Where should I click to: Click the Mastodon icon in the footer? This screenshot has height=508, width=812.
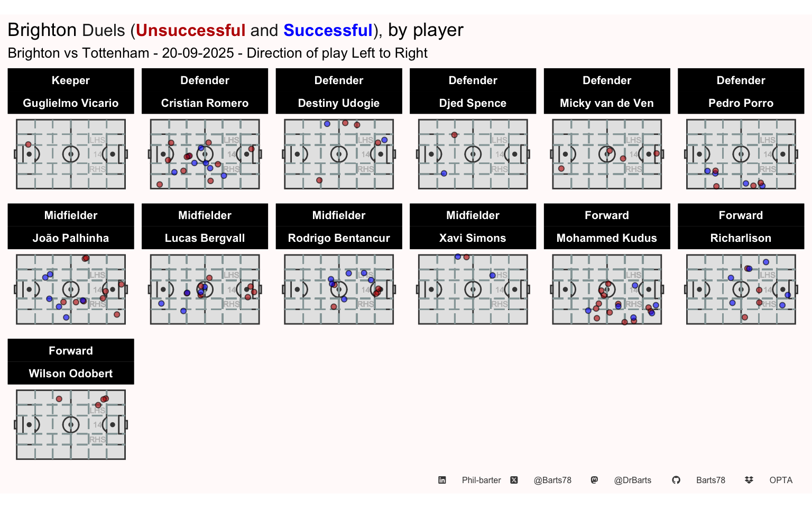[594, 480]
